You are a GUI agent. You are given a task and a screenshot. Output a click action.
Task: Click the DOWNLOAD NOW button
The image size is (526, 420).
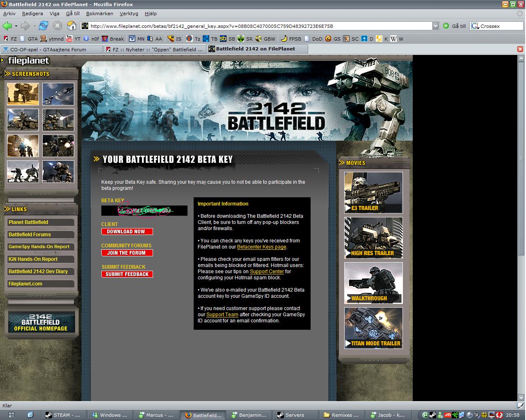click(x=127, y=231)
